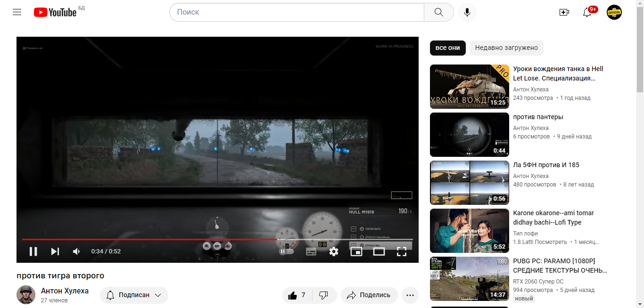644x308 pixels.
Task: Click video title 'против тигра второго'
Action: (x=60, y=276)
